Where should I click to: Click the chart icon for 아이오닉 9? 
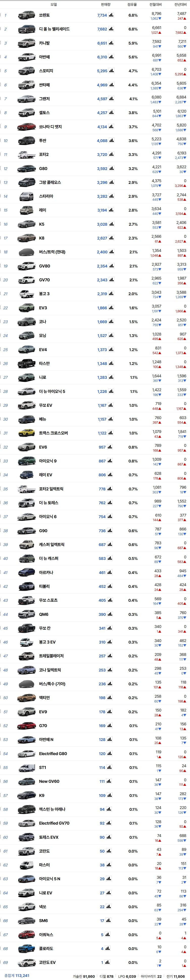click(x=110, y=461)
